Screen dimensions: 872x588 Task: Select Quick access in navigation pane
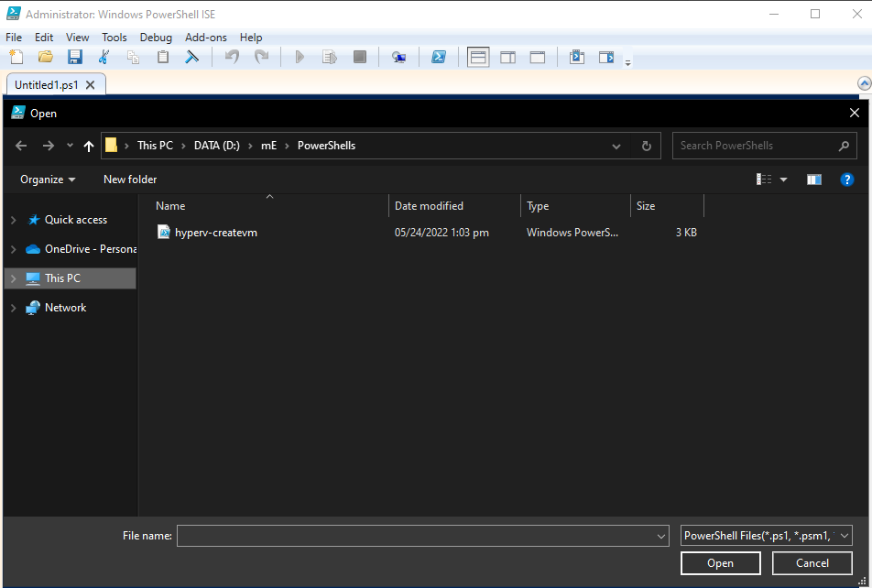(x=76, y=220)
